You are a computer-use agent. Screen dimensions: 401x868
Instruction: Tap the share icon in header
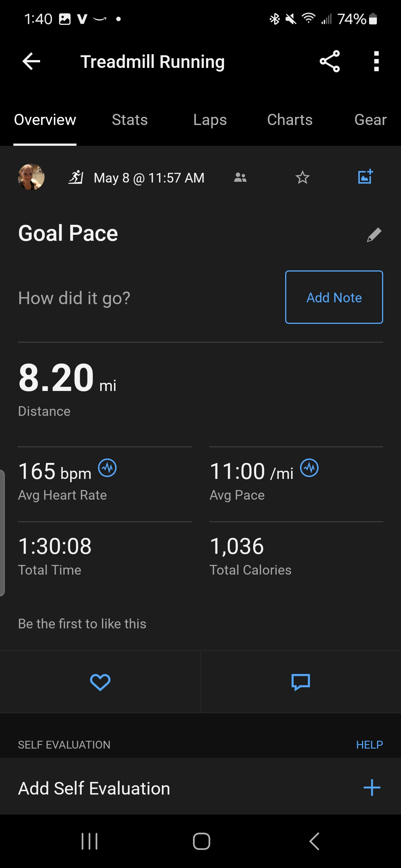click(330, 61)
